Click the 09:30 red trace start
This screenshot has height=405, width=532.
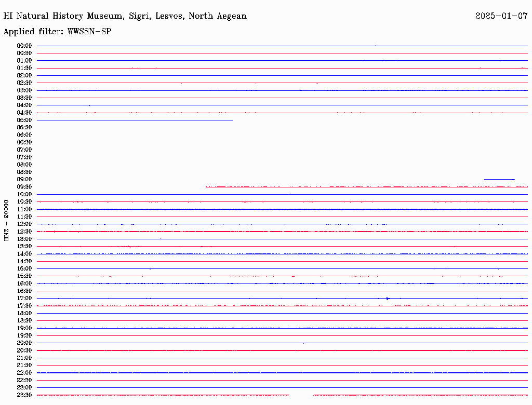(x=206, y=187)
